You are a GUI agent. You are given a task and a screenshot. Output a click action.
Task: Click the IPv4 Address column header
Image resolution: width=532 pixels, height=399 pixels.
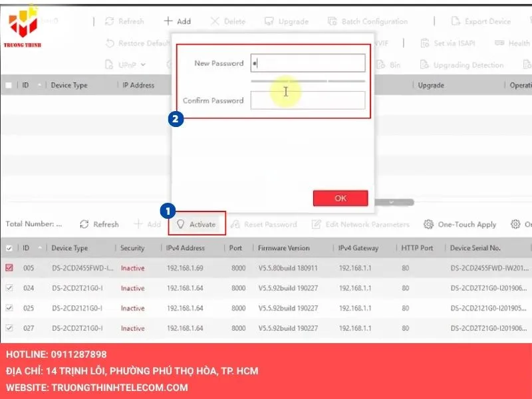tap(186, 248)
